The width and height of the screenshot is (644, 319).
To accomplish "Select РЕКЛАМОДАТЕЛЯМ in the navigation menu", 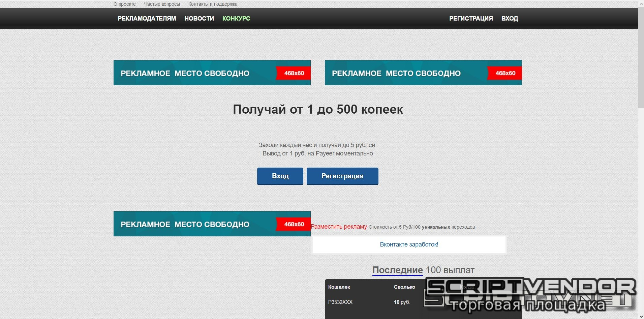I will click(x=147, y=19).
